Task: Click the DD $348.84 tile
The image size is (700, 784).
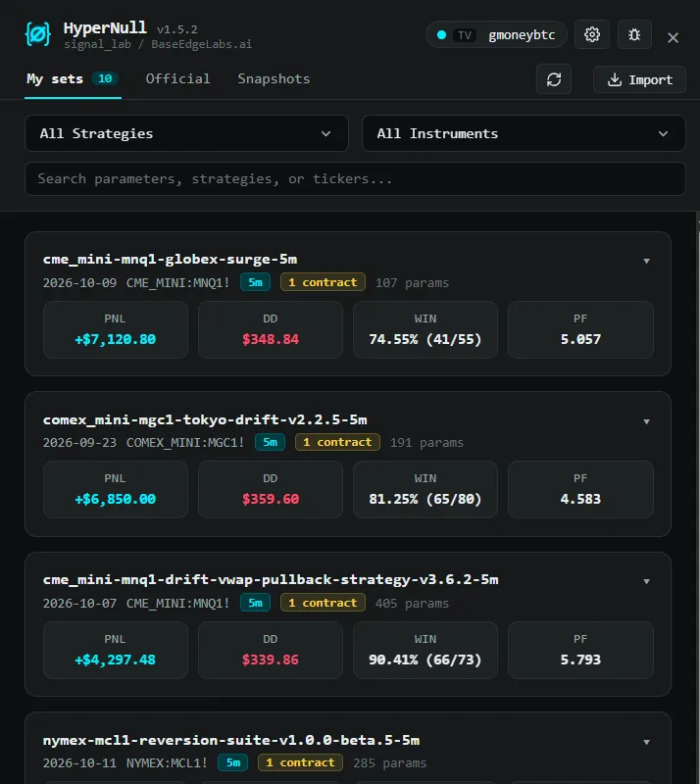Action: (x=271, y=329)
